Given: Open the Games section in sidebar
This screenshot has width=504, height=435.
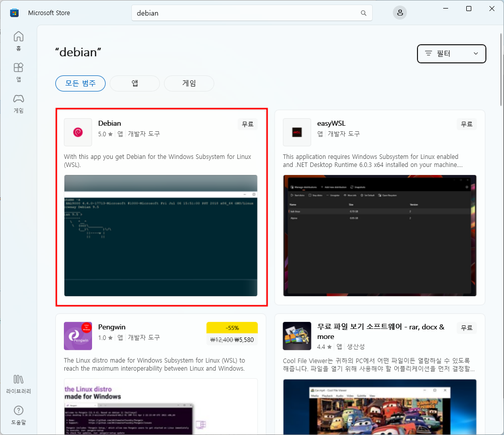Looking at the screenshot, I should point(18,104).
